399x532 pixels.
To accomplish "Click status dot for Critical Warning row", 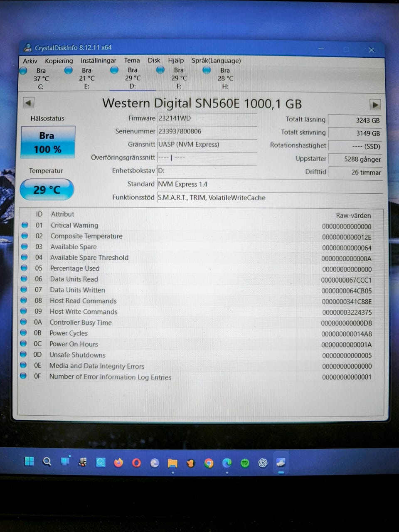I will [x=25, y=225].
